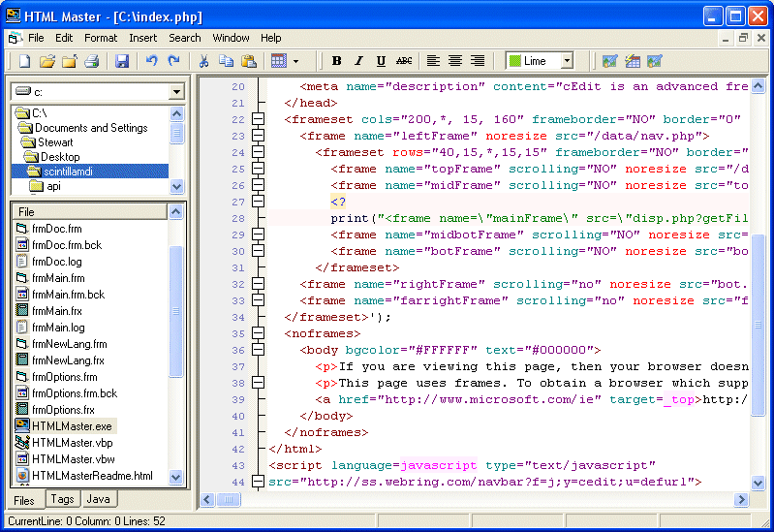Click the Lime green color swatch
774x532 pixels.
pyautogui.click(x=514, y=61)
